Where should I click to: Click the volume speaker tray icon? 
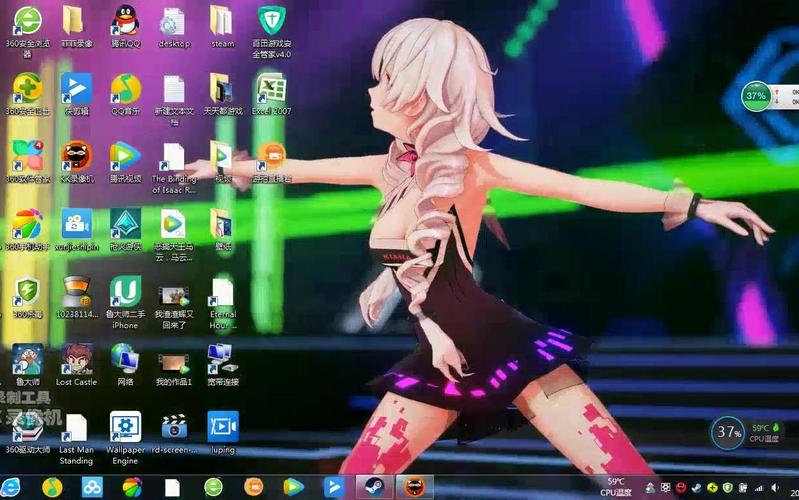coord(775,488)
